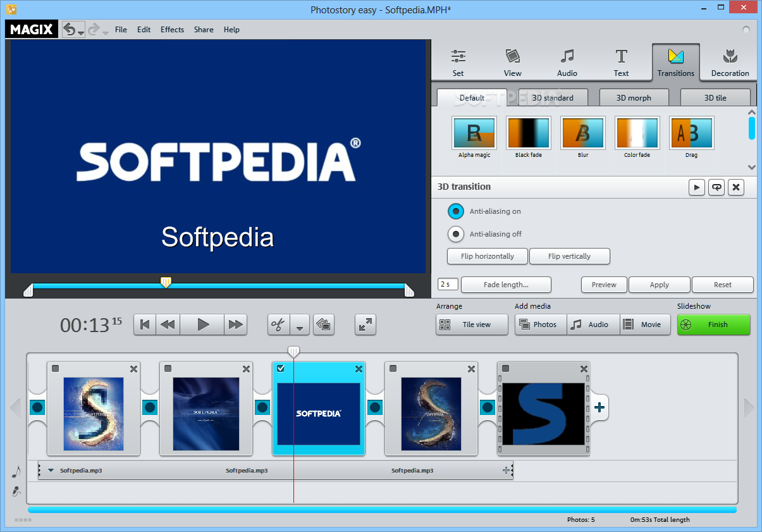The height and width of the screenshot is (532, 762).
Task: Select the Transitions panel tab
Action: pos(676,63)
